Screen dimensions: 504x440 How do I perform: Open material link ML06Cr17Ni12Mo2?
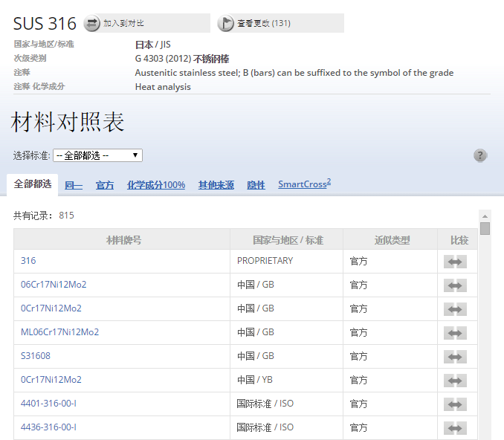tap(59, 332)
